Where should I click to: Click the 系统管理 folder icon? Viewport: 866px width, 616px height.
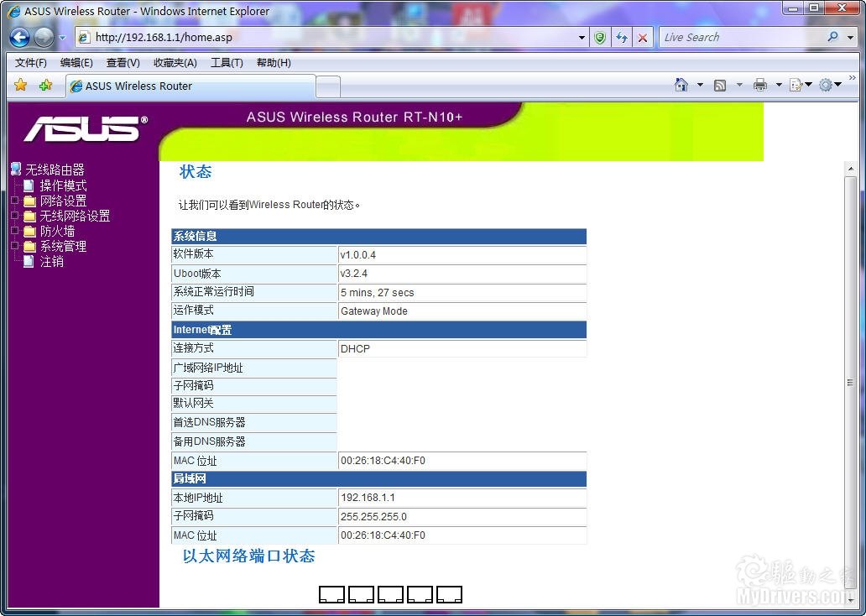[29, 246]
